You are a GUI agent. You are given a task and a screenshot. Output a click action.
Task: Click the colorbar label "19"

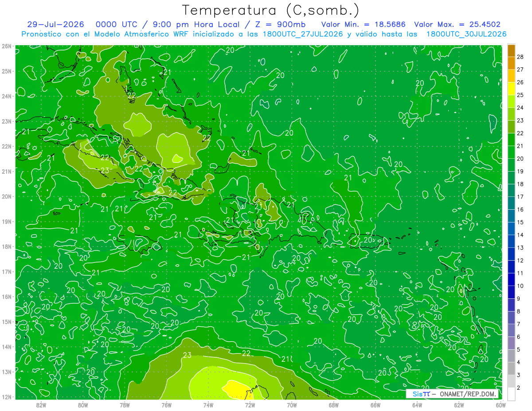520,171
